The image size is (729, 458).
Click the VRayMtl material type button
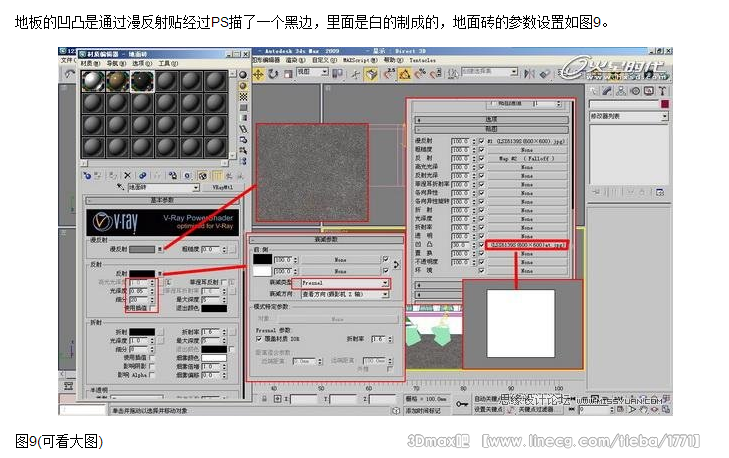222,187
